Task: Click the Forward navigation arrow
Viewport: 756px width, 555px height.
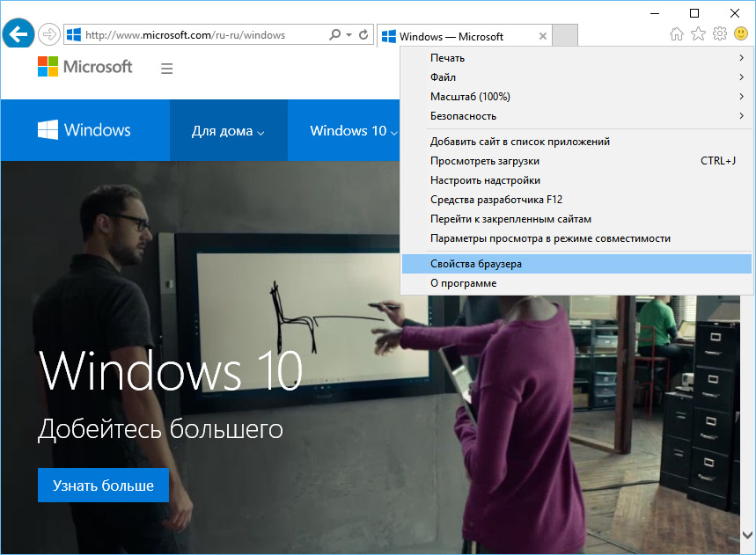Action: click(48, 34)
